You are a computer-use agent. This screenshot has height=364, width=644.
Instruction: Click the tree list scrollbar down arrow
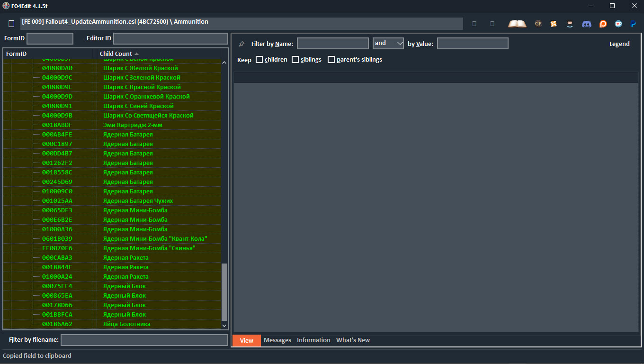(224, 325)
